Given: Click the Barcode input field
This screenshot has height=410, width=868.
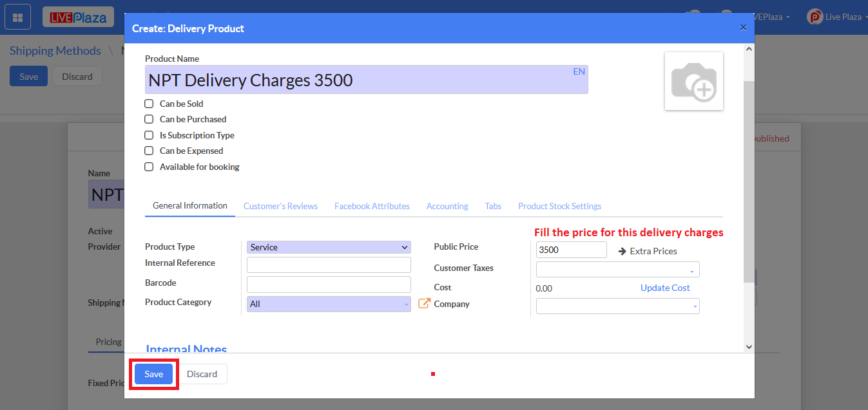Looking at the screenshot, I should [329, 284].
